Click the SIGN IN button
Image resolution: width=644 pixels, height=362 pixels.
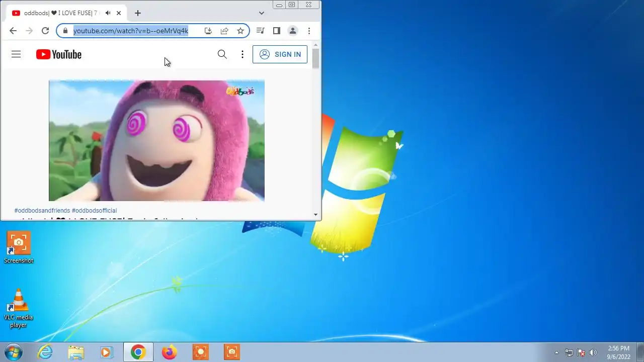click(x=280, y=54)
